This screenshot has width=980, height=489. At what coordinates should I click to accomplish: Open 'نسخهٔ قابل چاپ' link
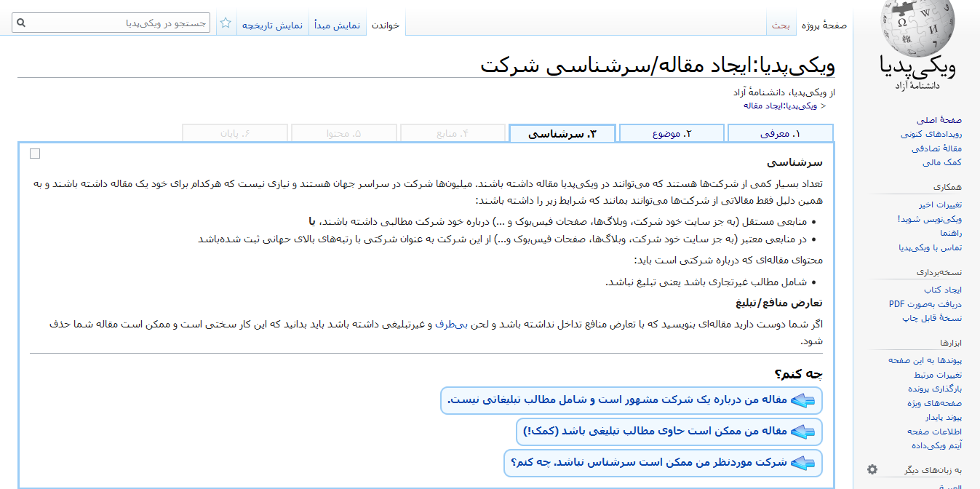932,318
